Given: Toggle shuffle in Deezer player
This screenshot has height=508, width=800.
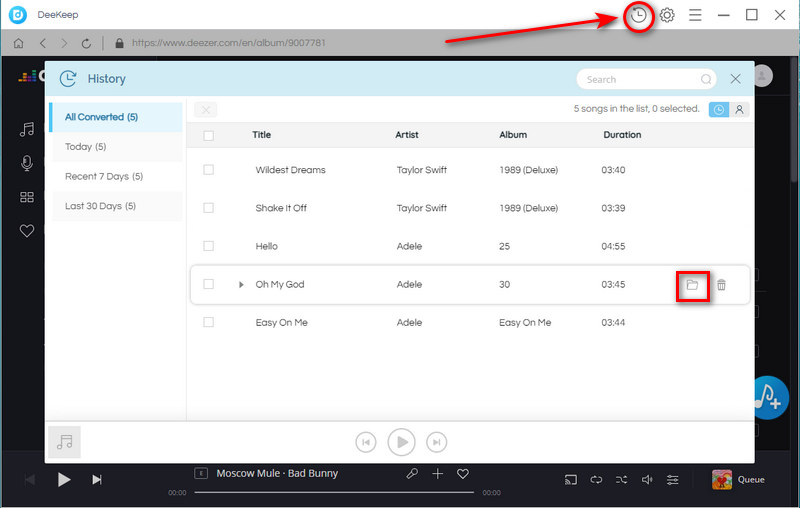Looking at the screenshot, I should pos(621,479).
